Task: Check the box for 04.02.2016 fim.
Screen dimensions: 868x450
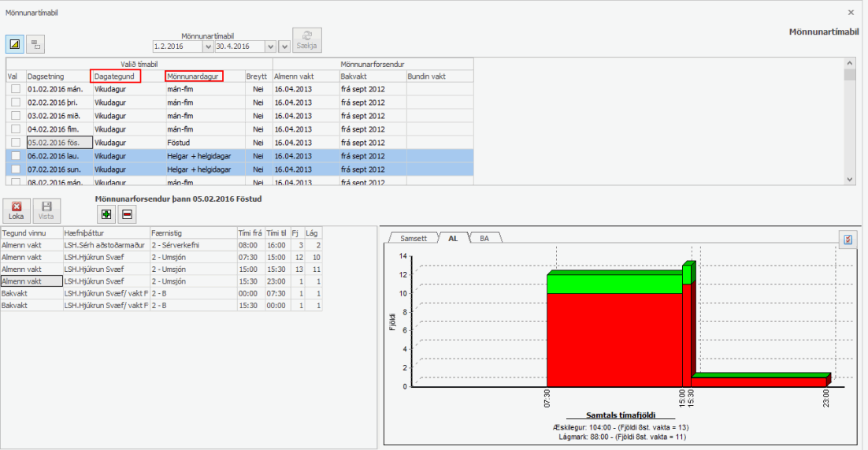Action: 16,128
